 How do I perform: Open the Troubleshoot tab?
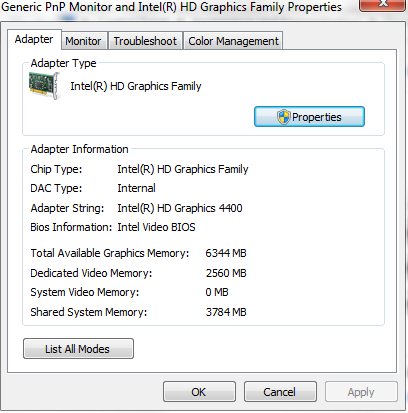click(145, 41)
